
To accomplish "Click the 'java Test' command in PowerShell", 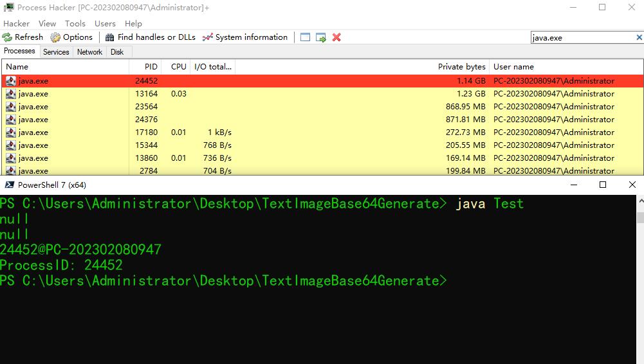I will [490, 204].
